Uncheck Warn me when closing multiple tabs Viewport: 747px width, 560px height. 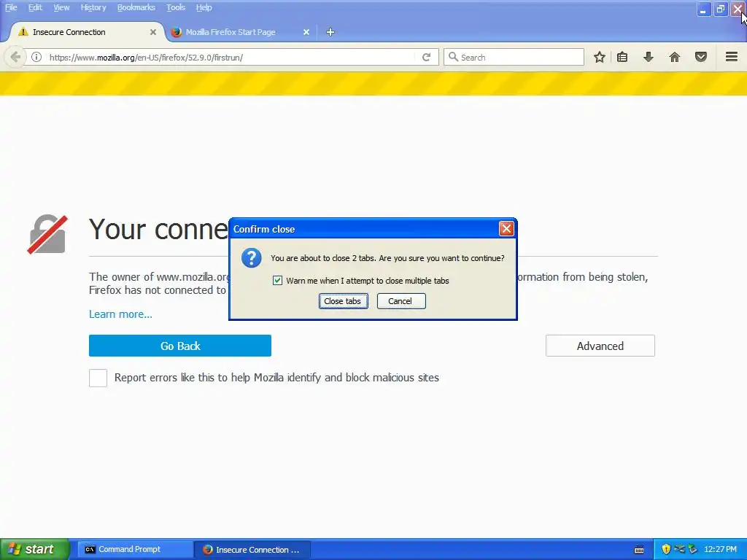point(277,281)
